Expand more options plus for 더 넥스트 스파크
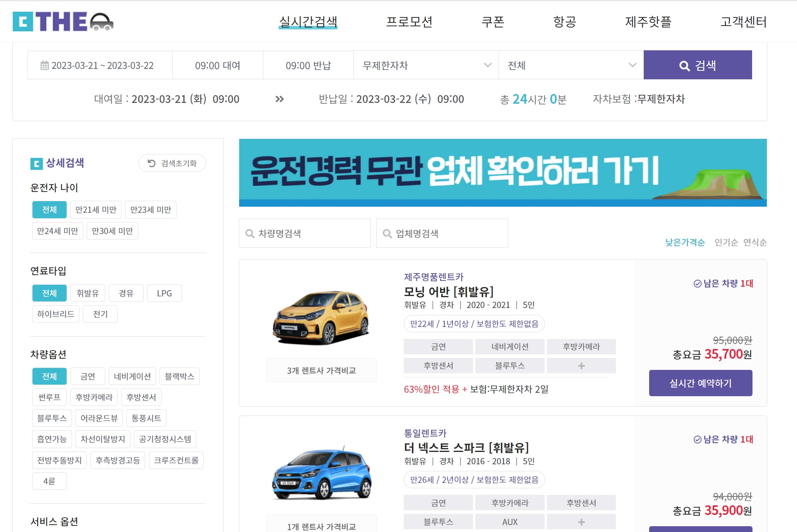The width and height of the screenshot is (797, 532). 581,522
